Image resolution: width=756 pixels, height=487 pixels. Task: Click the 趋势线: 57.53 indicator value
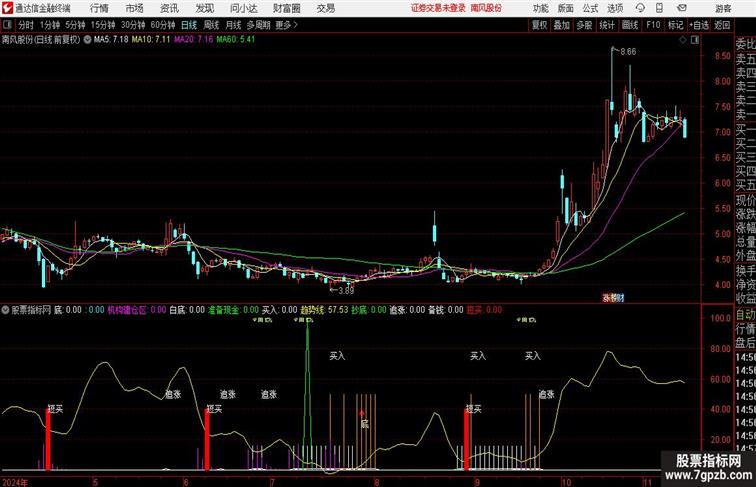pos(324,310)
